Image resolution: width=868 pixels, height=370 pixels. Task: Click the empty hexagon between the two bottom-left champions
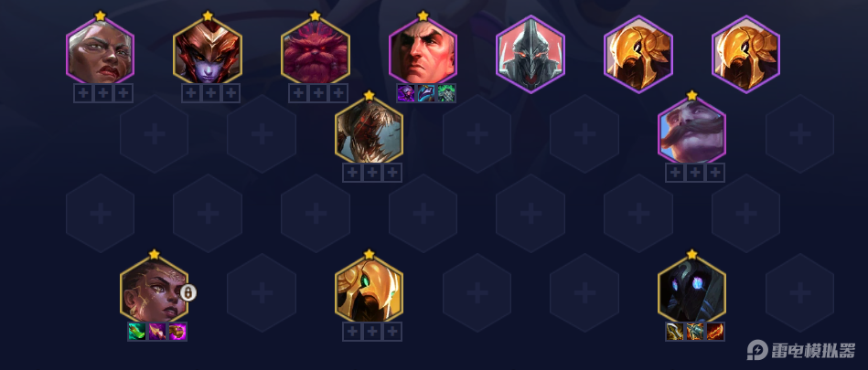pos(262,292)
